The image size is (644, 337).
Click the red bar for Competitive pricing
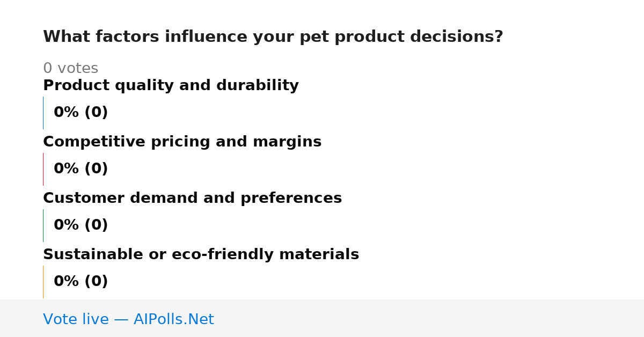pos(43,169)
